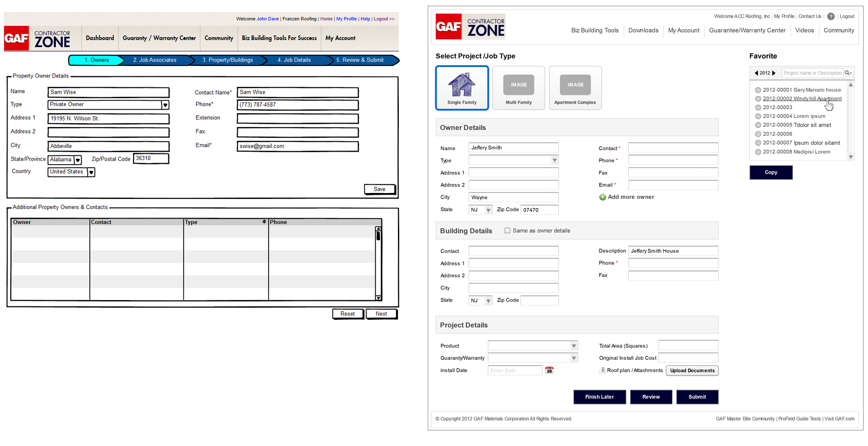This screenshot has width=868, height=446.
Task: Click the Favorite search magnifier icon
Action: 847,73
